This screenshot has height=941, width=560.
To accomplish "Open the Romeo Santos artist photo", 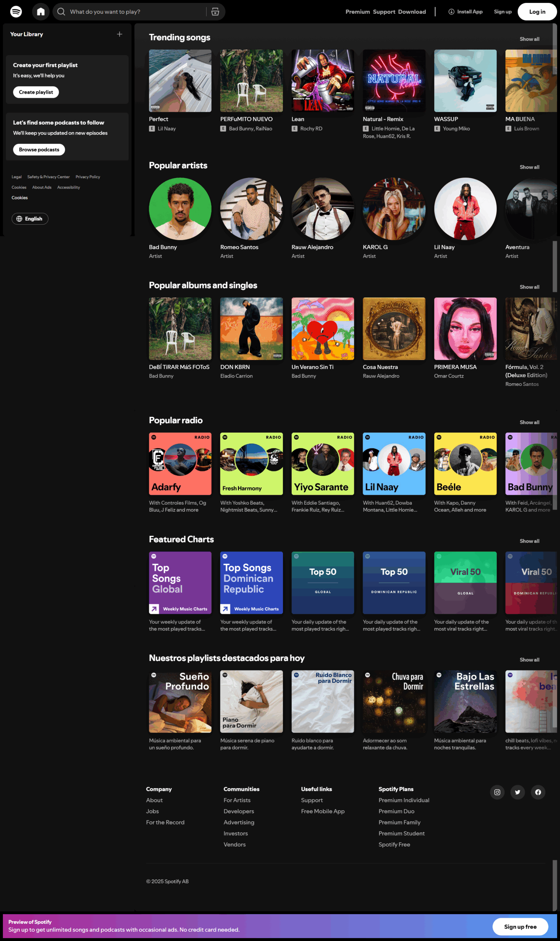I will (251, 209).
